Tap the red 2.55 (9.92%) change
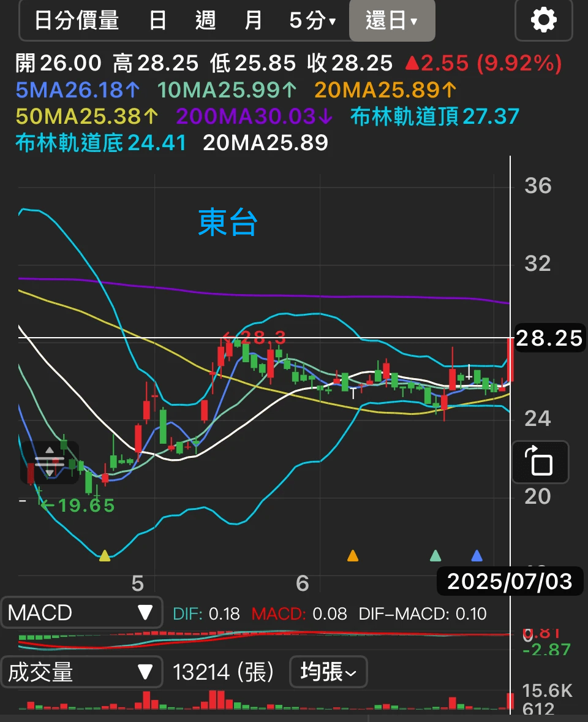Image resolution: width=588 pixels, height=722 pixels. tap(483, 63)
